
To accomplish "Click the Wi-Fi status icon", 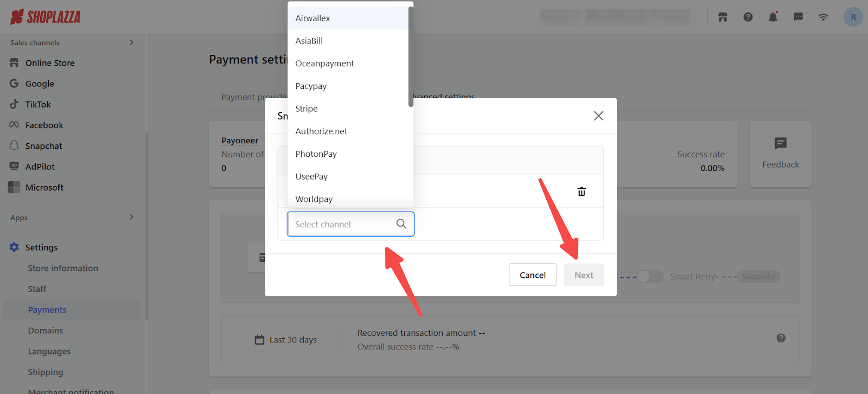I will click(x=823, y=17).
